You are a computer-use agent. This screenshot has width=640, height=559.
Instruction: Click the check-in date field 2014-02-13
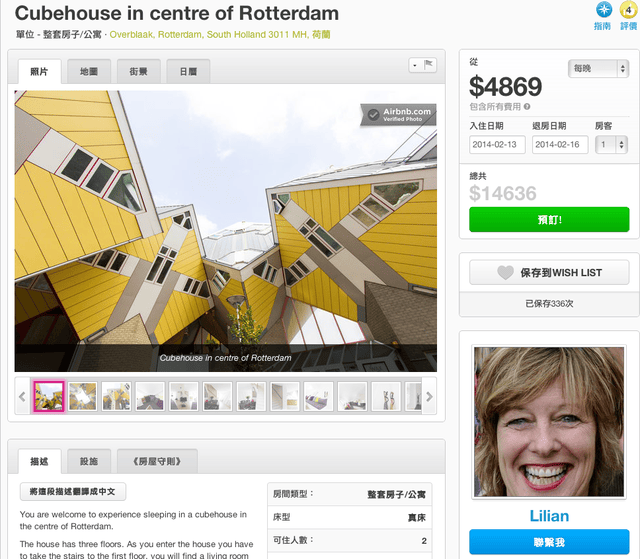pyautogui.click(x=497, y=144)
